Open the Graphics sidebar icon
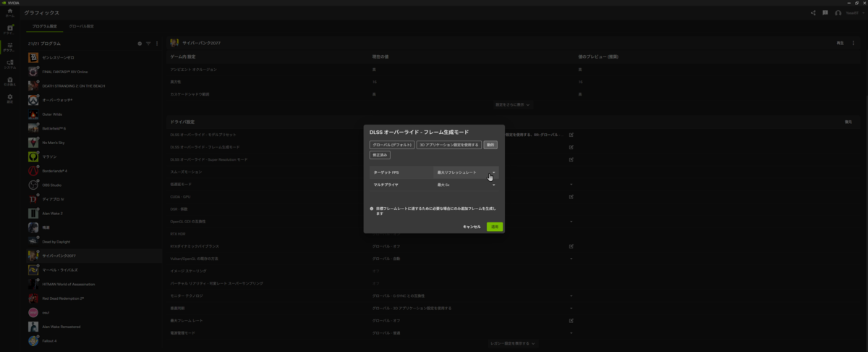 (9, 46)
